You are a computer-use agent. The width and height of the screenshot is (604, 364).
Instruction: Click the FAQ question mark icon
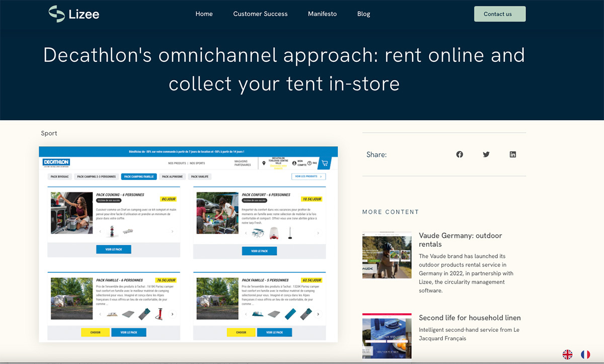[310, 163]
